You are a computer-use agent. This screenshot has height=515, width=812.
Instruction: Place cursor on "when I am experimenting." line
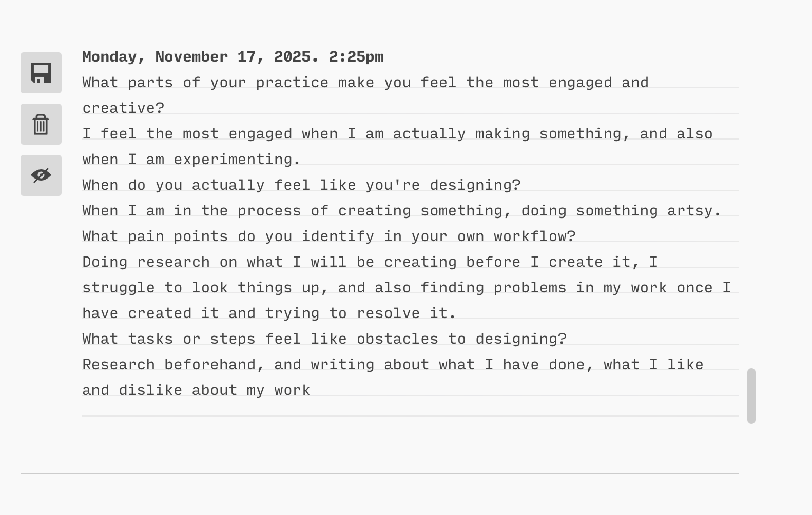pyautogui.click(x=191, y=160)
